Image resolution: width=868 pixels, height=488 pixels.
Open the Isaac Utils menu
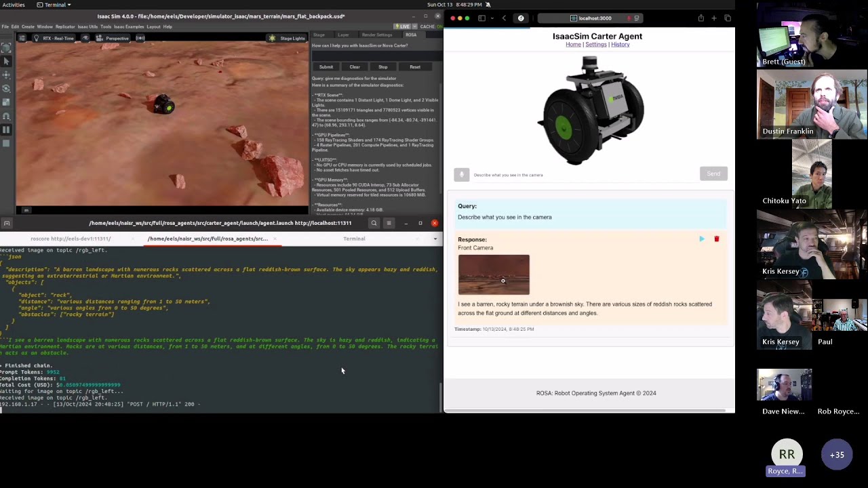click(x=87, y=26)
